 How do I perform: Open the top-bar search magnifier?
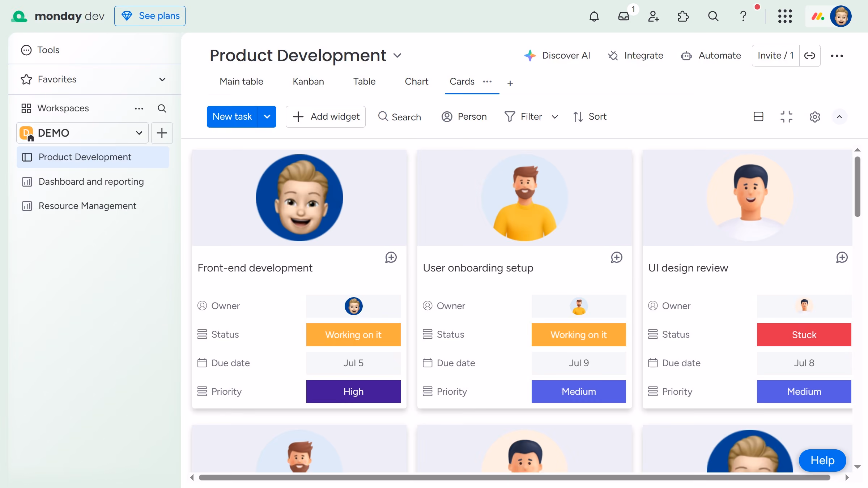[713, 16]
